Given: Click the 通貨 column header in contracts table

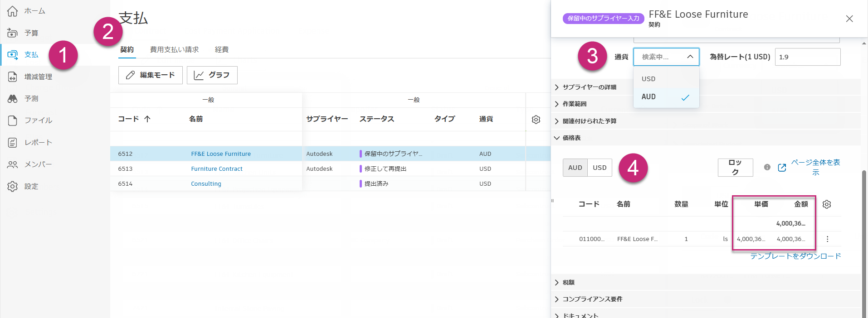Looking at the screenshot, I should 486,119.
